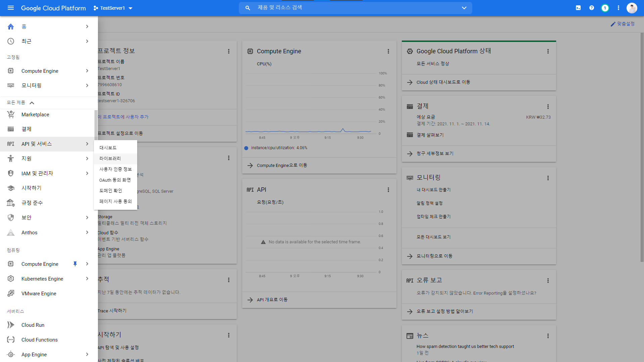644x362 pixels.
Task: Click the Kubernetes Engine sidebar icon
Action: pos(11,279)
